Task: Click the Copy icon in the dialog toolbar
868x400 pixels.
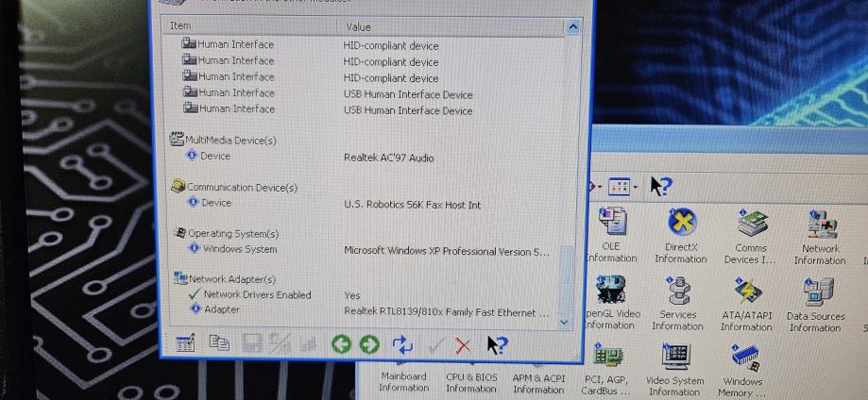Action: 219,343
